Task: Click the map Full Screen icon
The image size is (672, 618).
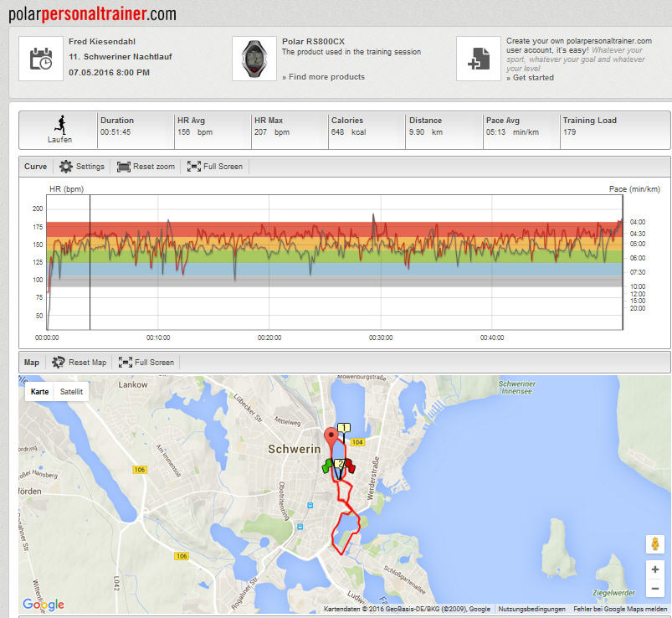Action: 126,363
